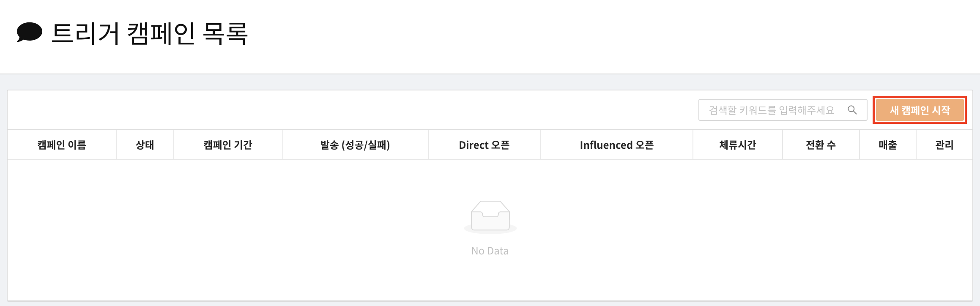Screen dimensions: 980x306
Task: Select the 전환 수 column header
Action: [x=821, y=145]
